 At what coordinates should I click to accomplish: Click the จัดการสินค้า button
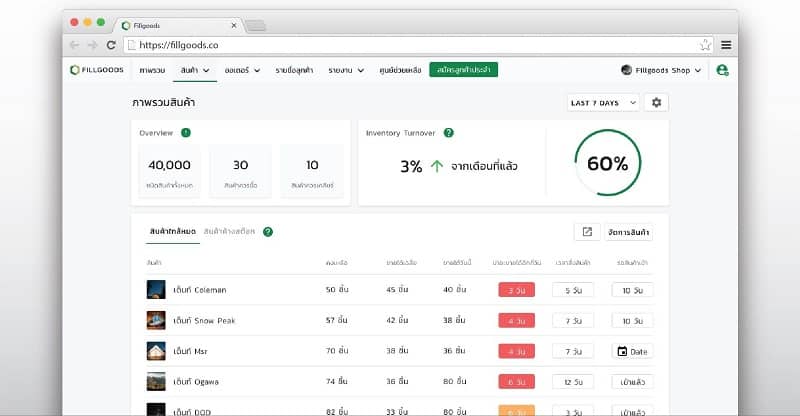click(x=629, y=232)
